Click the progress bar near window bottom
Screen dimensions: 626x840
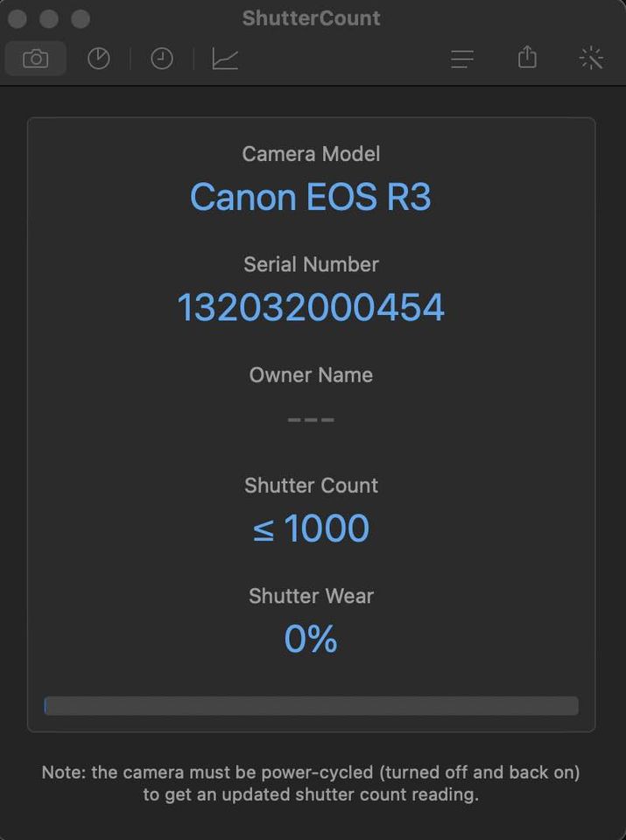point(311,706)
